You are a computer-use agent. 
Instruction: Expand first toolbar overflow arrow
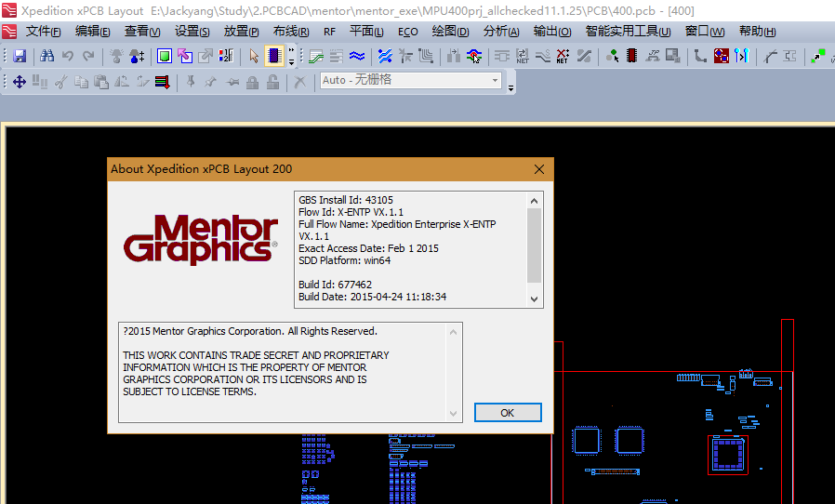pyautogui.click(x=291, y=57)
